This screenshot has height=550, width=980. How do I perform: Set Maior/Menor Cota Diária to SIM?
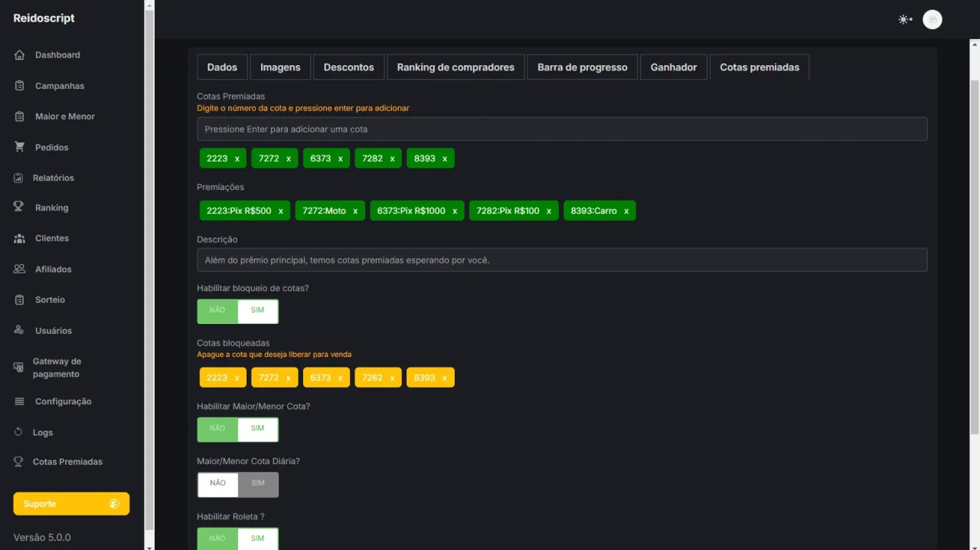258,484
